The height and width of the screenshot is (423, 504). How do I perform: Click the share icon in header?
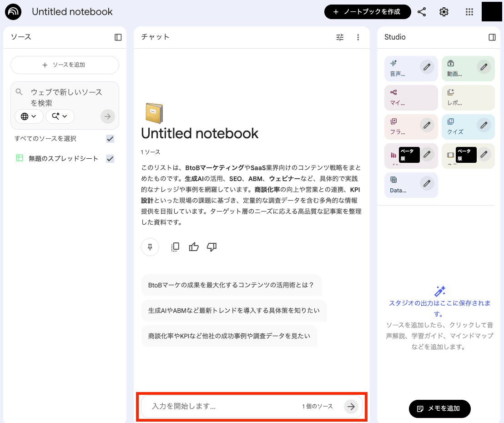[x=422, y=12]
